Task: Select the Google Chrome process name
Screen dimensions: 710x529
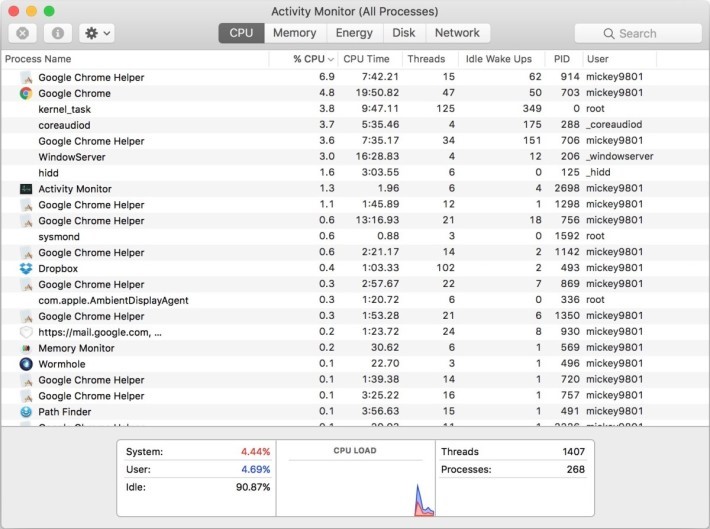Action: [74, 93]
